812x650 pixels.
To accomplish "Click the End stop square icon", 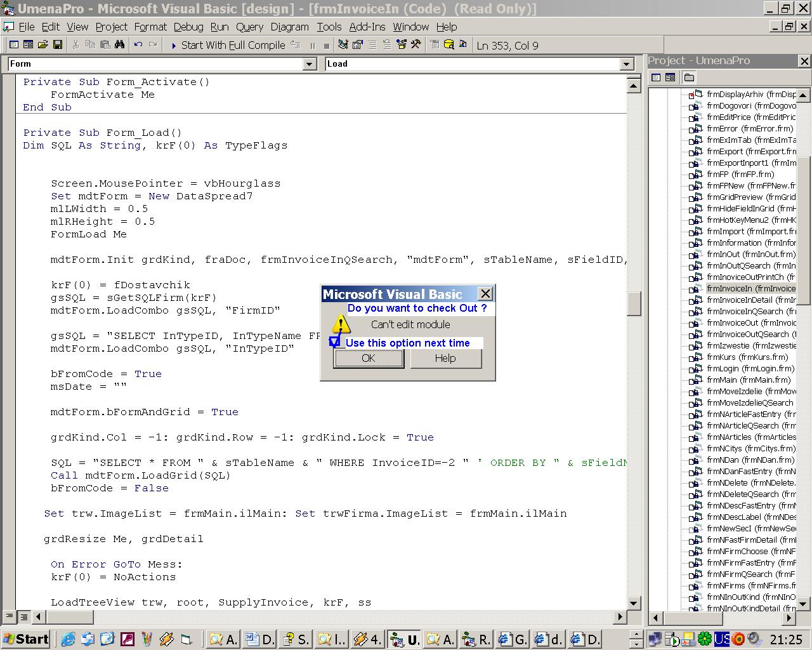I will (x=326, y=45).
